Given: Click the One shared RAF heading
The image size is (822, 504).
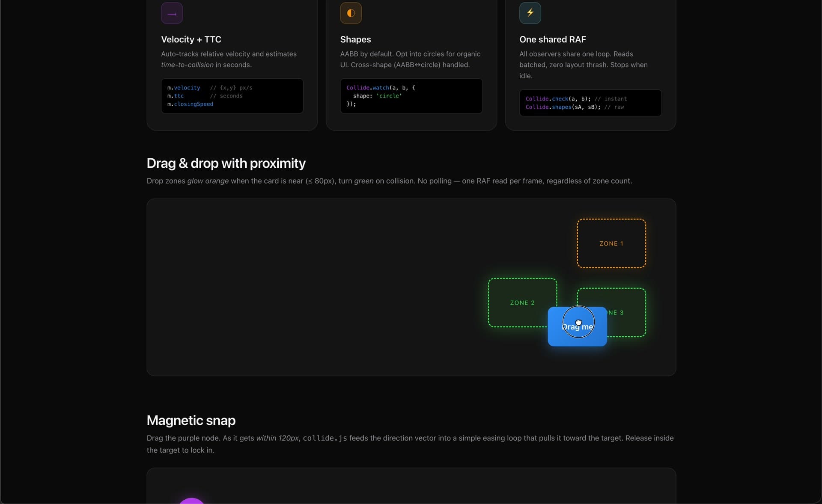Looking at the screenshot, I should click(x=552, y=39).
